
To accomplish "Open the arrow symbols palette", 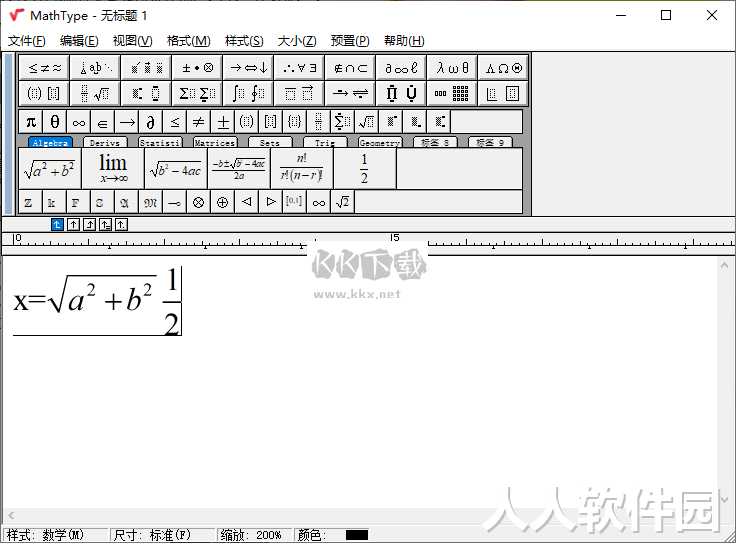I will click(x=249, y=68).
